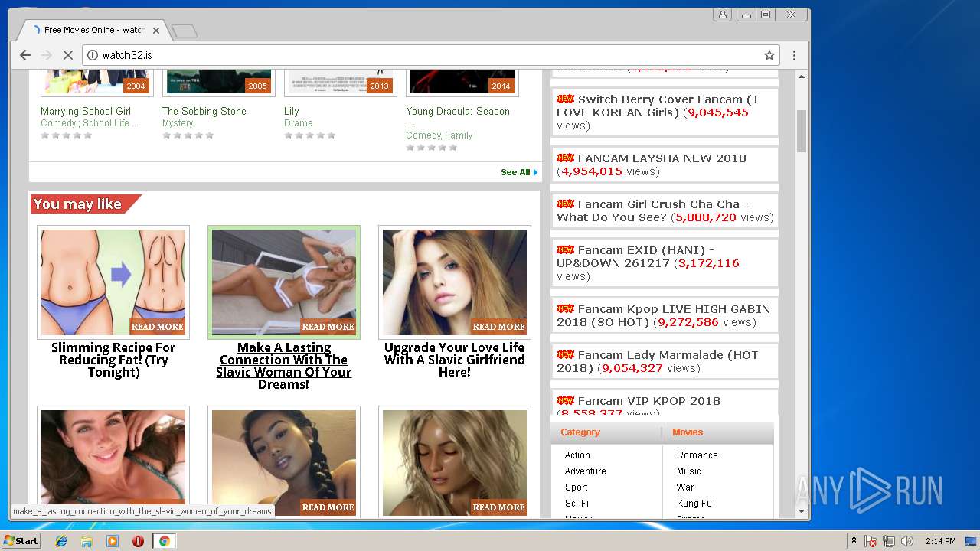Open Fancam VIP KPOP 2018 link
This screenshot has height=551, width=980.
(648, 401)
